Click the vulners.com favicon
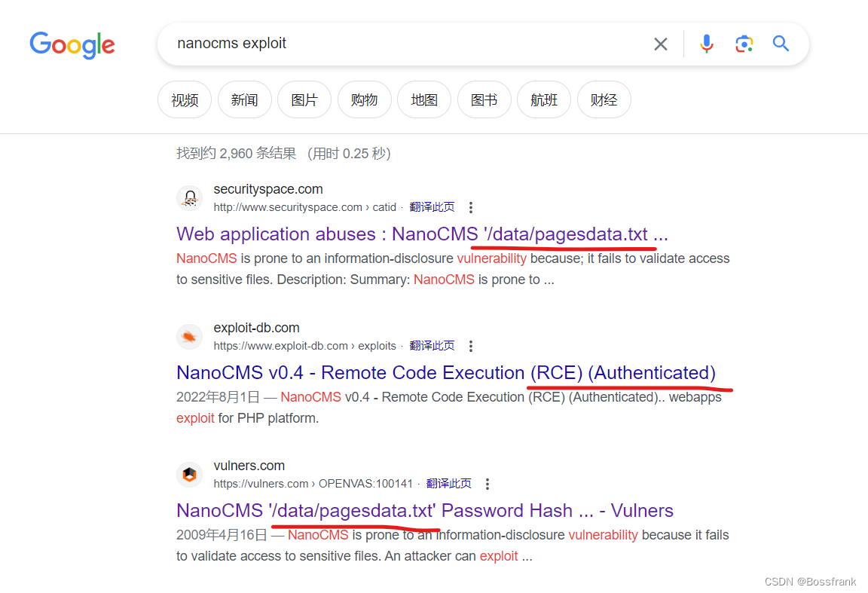The image size is (868, 593). click(189, 475)
